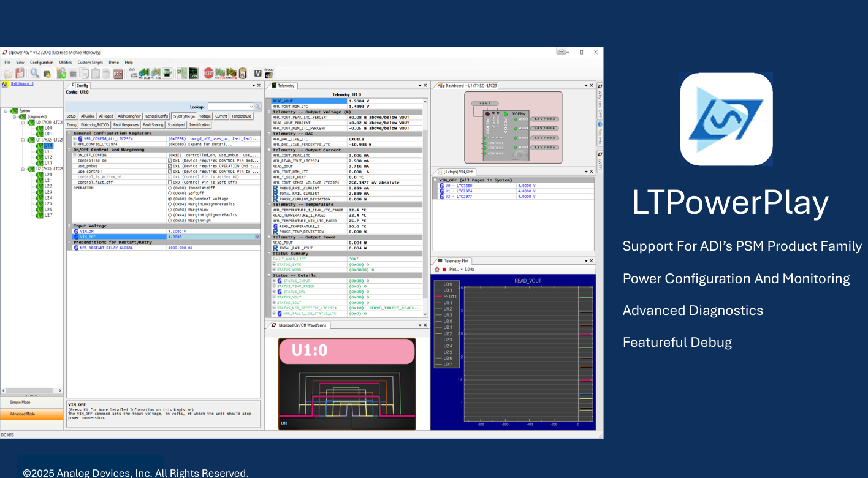The height and width of the screenshot is (478, 868).
Task: Click the open folder toolbar icon
Action: 8,74
